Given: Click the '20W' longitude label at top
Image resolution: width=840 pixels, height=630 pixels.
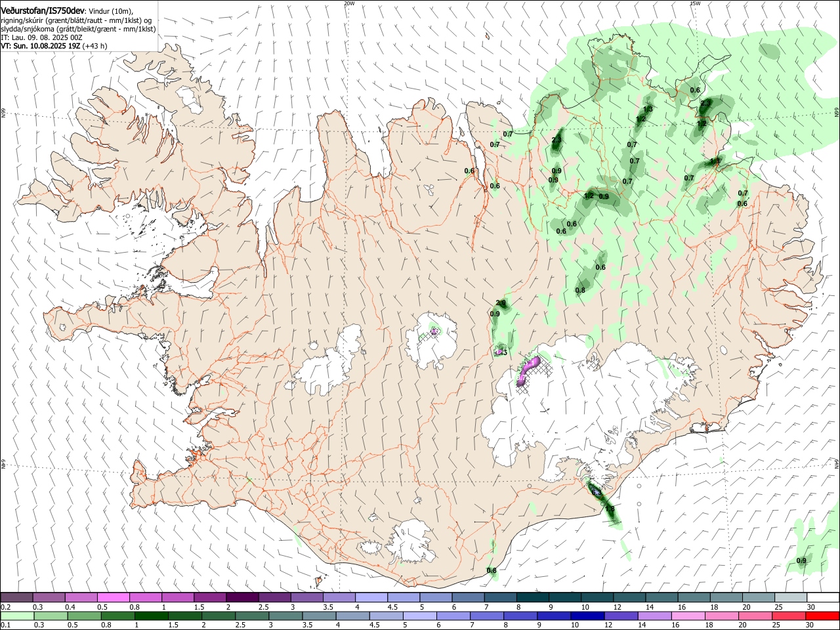Looking at the screenshot, I should pyautogui.click(x=349, y=3).
